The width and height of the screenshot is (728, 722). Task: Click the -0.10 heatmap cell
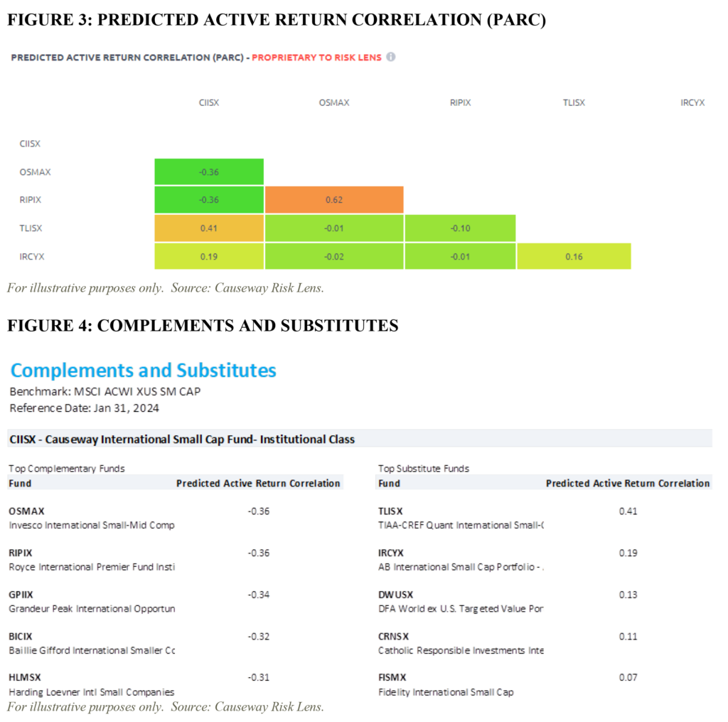(x=460, y=228)
